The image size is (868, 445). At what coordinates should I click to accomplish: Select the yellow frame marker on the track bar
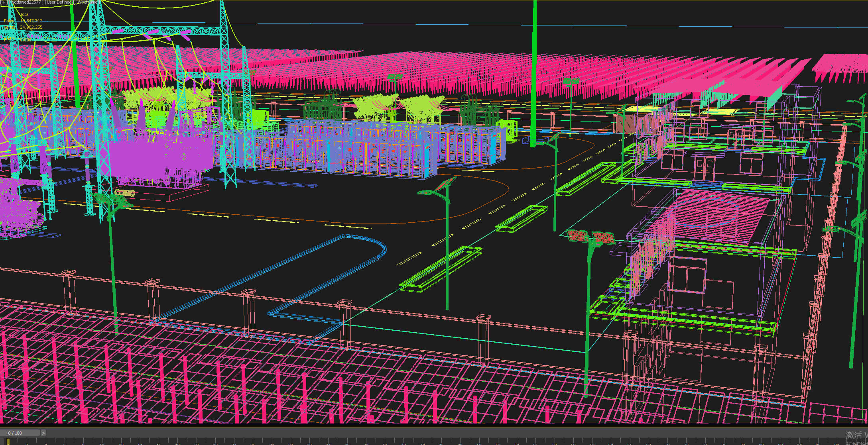[8, 441]
